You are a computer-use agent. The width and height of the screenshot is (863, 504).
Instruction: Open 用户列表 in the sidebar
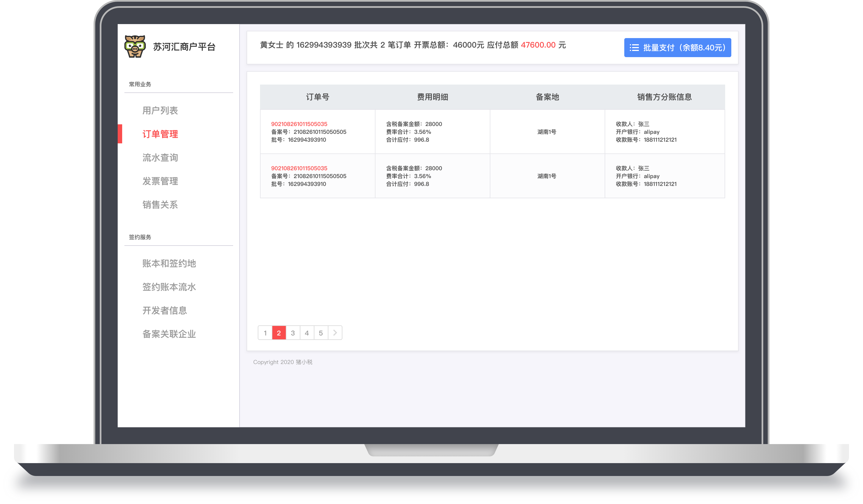[x=160, y=111]
